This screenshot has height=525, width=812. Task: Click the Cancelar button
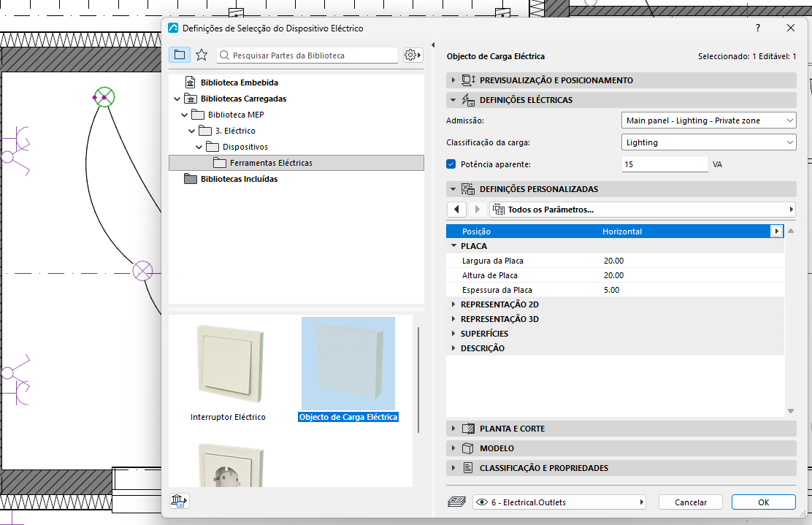690,502
